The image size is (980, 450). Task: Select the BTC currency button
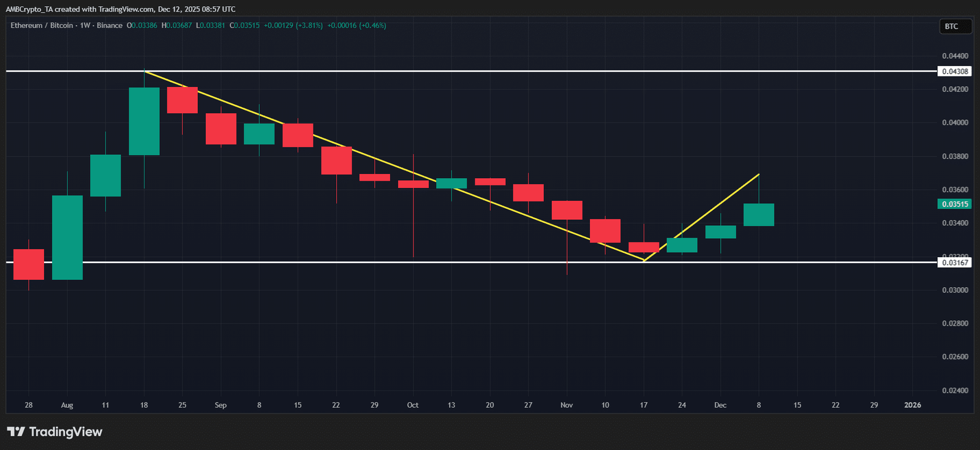956,26
